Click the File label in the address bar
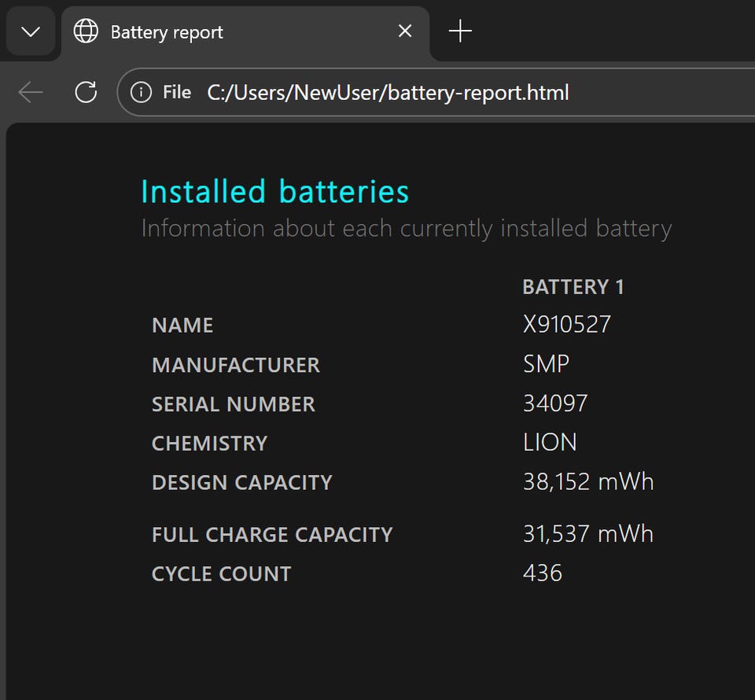This screenshot has width=755, height=700. [x=177, y=93]
